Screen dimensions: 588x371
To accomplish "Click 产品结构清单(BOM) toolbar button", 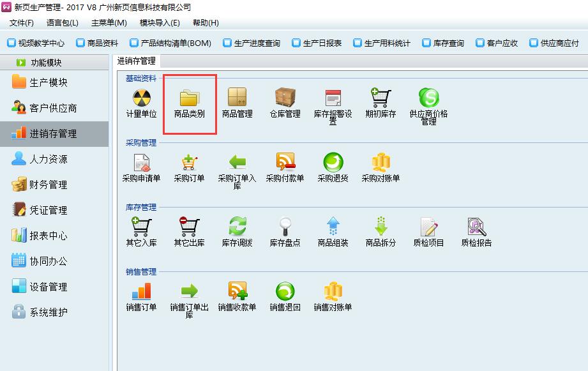I will [170, 43].
